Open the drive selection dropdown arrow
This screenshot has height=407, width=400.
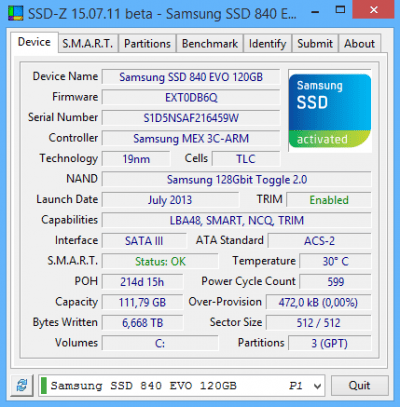pyautogui.click(x=317, y=386)
